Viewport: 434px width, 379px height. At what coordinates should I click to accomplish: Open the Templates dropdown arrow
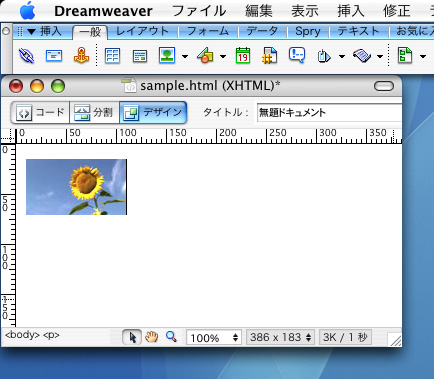[423, 56]
